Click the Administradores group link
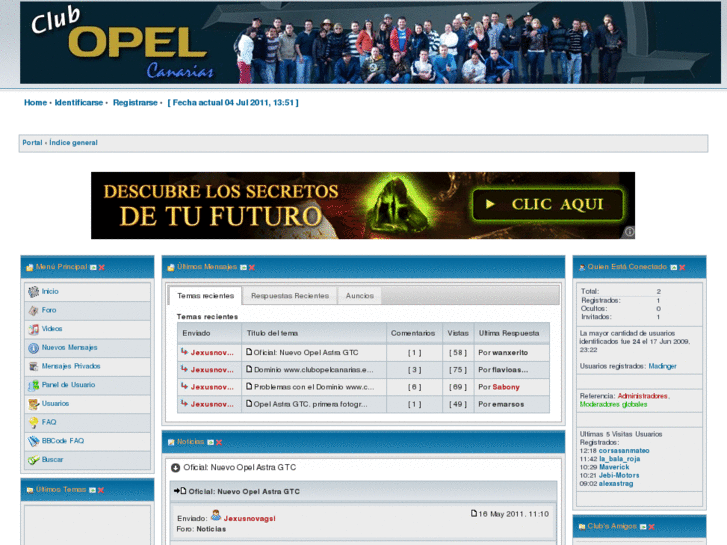Viewport: 727px width, 545px height. tap(643, 396)
